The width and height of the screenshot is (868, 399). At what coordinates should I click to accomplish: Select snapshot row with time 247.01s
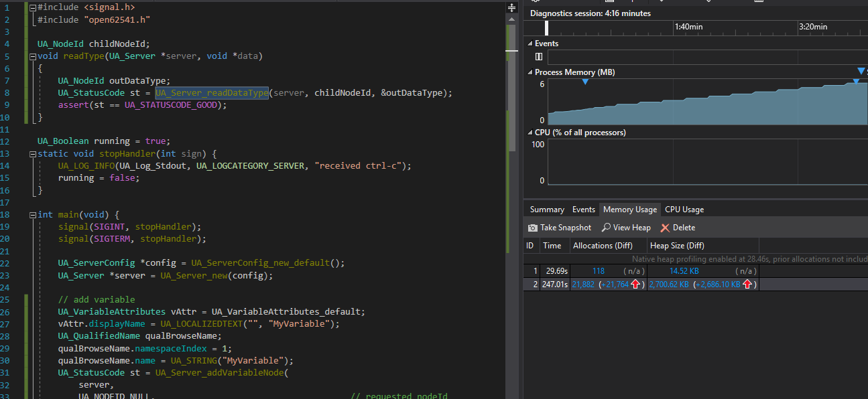pos(641,285)
